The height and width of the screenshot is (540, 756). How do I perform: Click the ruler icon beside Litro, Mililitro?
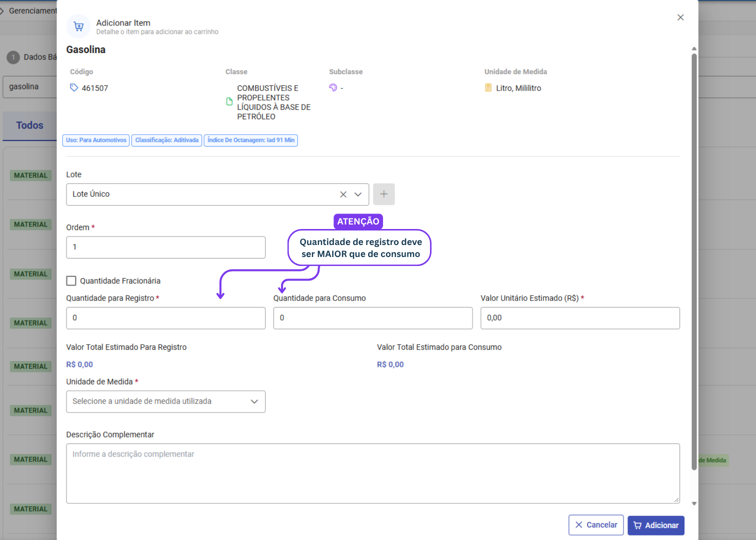coord(488,88)
